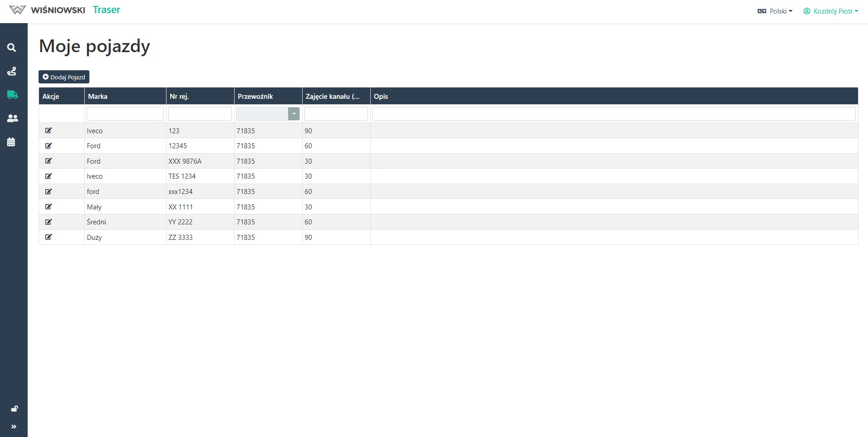Focus the Marka filter input field

125,114
